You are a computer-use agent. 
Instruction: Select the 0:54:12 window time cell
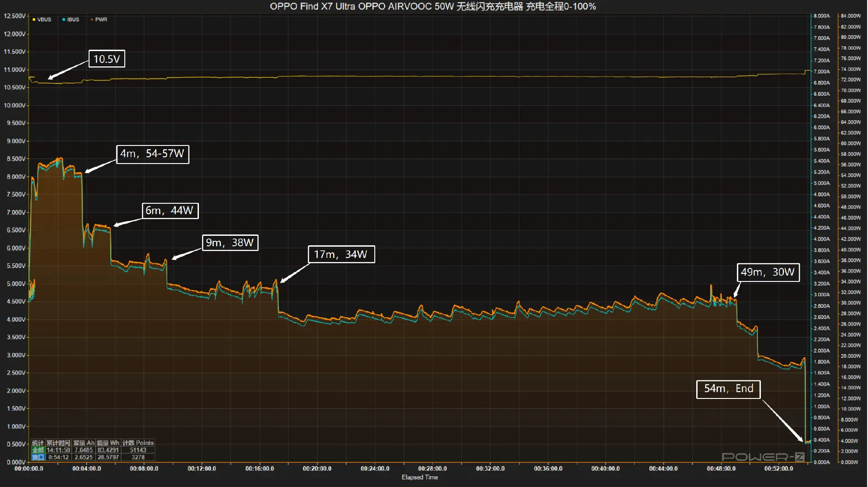pyautogui.click(x=58, y=457)
